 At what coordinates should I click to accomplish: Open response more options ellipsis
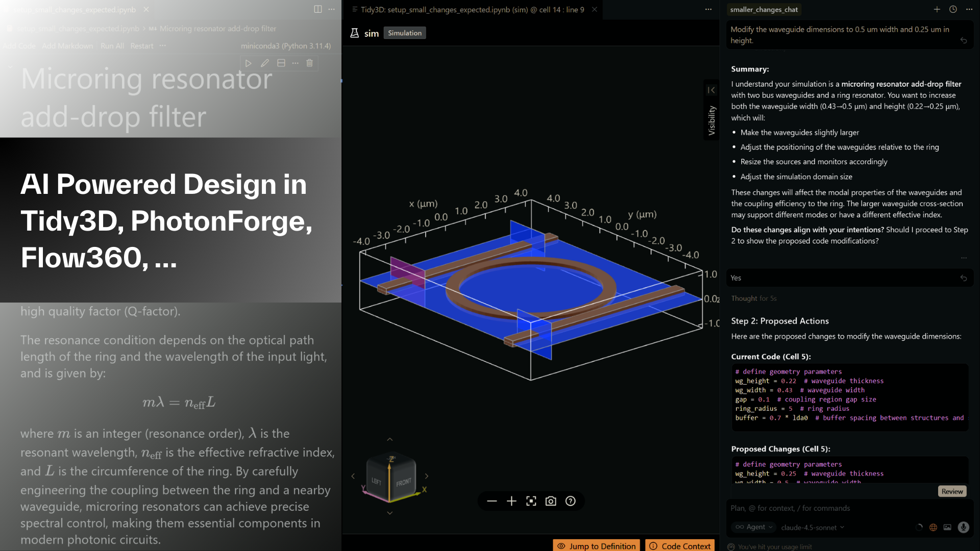point(964,258)
